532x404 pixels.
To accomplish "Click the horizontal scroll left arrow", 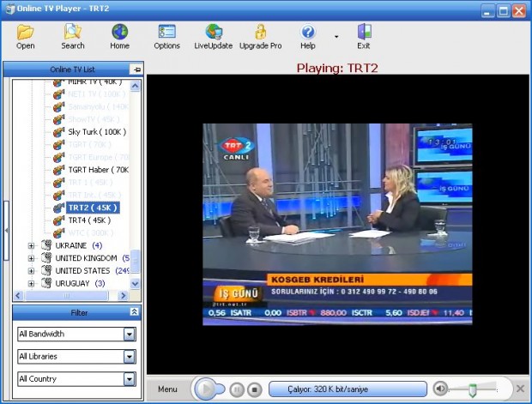I will point(19,296).
